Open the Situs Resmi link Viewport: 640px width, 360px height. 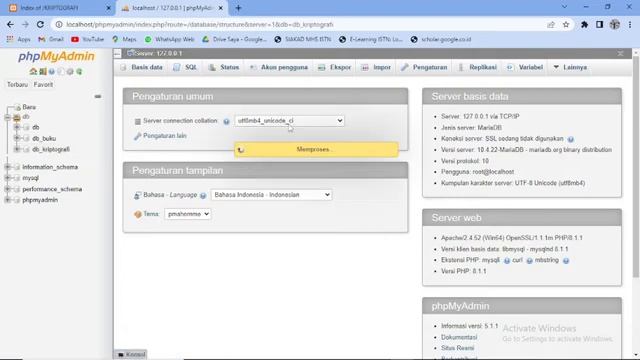pos(458,348)
